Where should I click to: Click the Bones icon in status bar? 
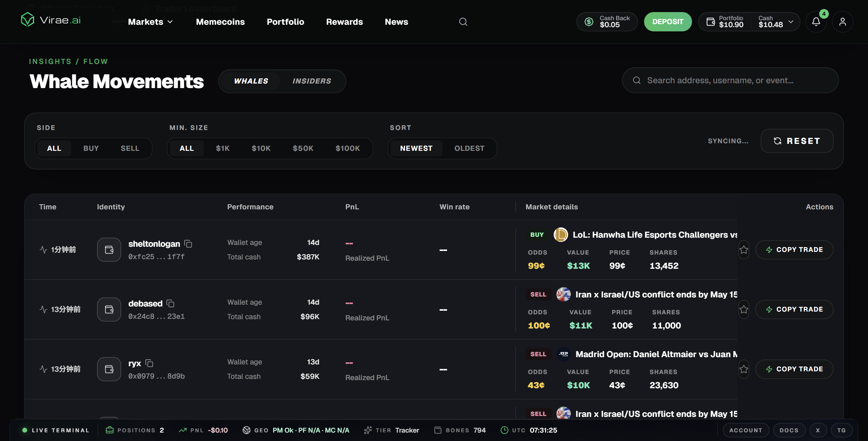(438, 430)
